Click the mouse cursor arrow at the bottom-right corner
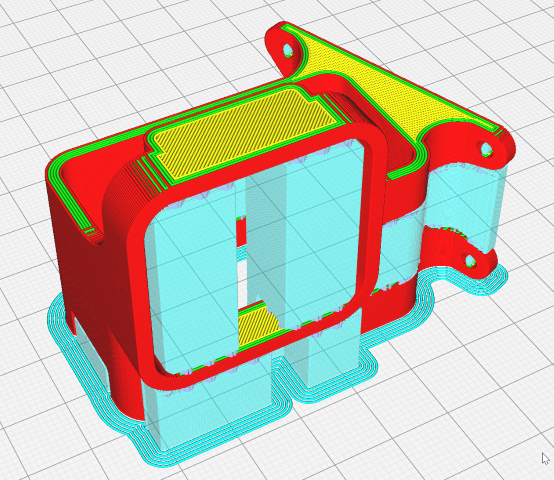This screenshot has width=554, height=480. pyautogui.click(x=545, y=458)
